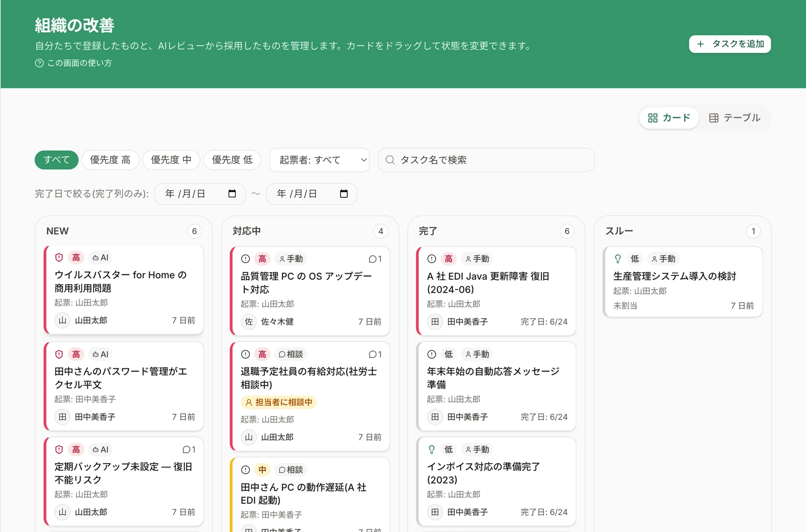
Task: Open A 社 EDI Java 更新障害 card
Action: (x=497, y=291)
